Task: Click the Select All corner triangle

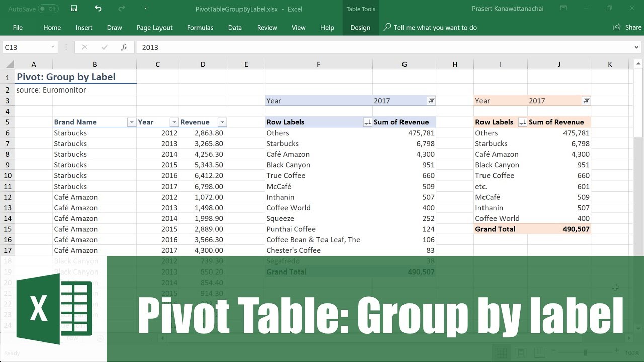Action: pos(9,64)
